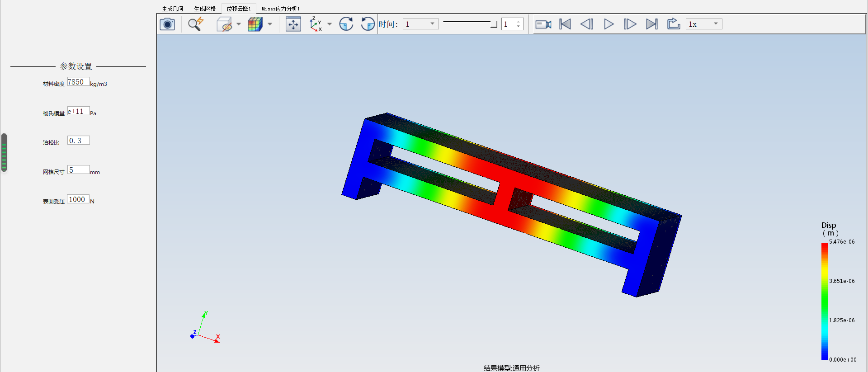Image resolution: width=868 pixels, height=372 pixels.
Task: Click the 参数设置 heading
Action: click(76, 66)
